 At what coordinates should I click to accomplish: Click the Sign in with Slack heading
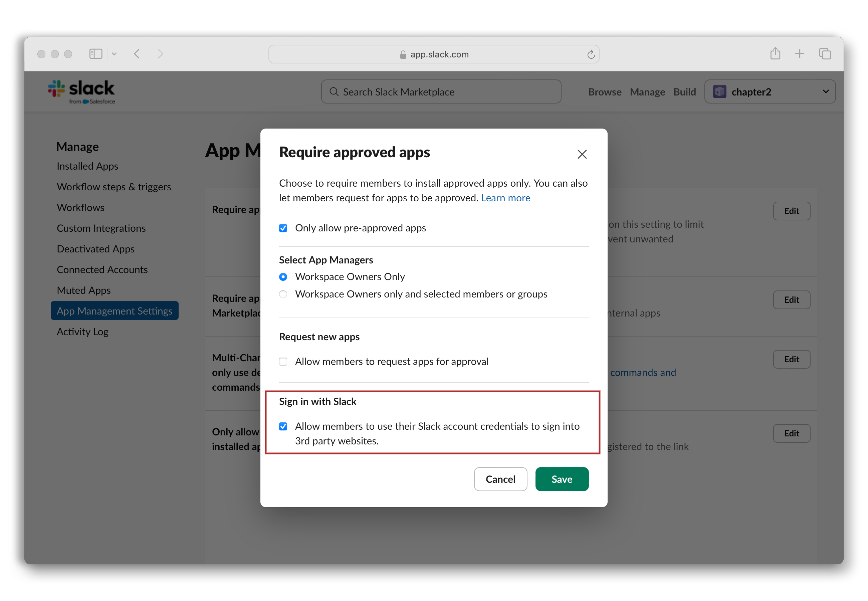coord(317,401)
